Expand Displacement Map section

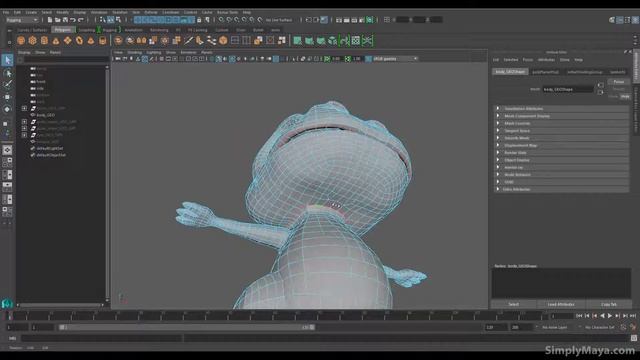click(x=562, y=145)
